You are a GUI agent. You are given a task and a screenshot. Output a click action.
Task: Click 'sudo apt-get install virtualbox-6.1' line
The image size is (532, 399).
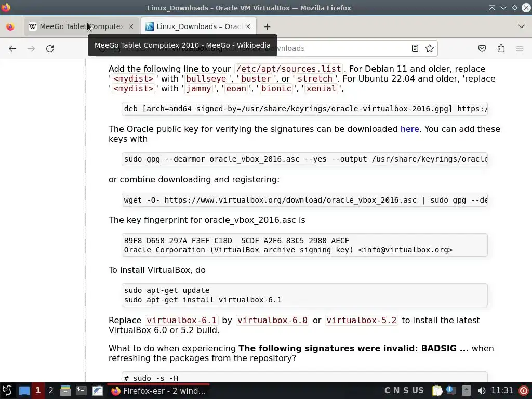tap(203, 300)
